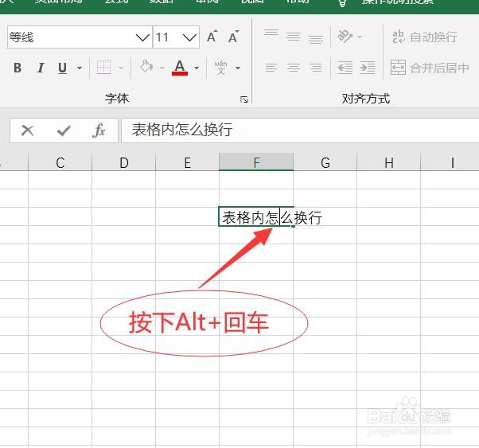Click the center align icon
479x448 pixels.
(294, 68)
